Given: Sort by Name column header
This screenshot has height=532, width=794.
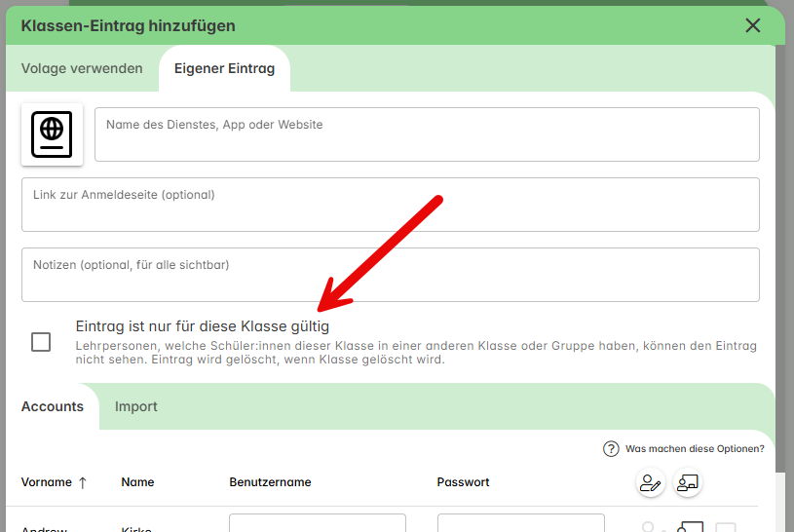Looking at the screenshot, I should pyautogui.click(x=137, y=482).
